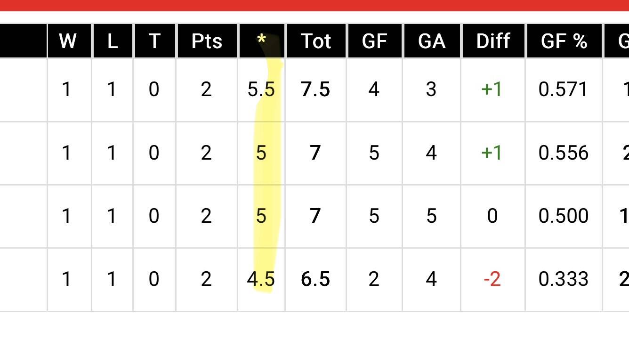Screen dimensions: 629x364
Task: Sort by Pts column header
Action: point(207,41)
